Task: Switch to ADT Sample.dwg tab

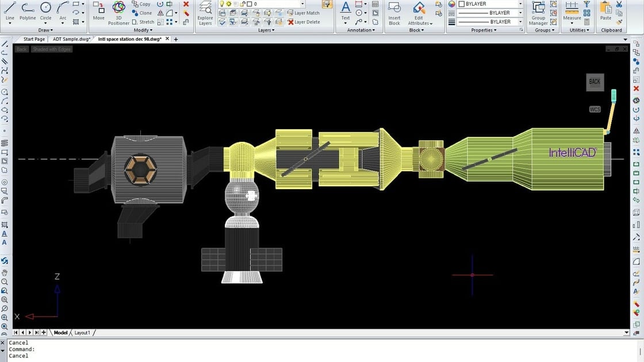Action: click(x=71, y=39)
